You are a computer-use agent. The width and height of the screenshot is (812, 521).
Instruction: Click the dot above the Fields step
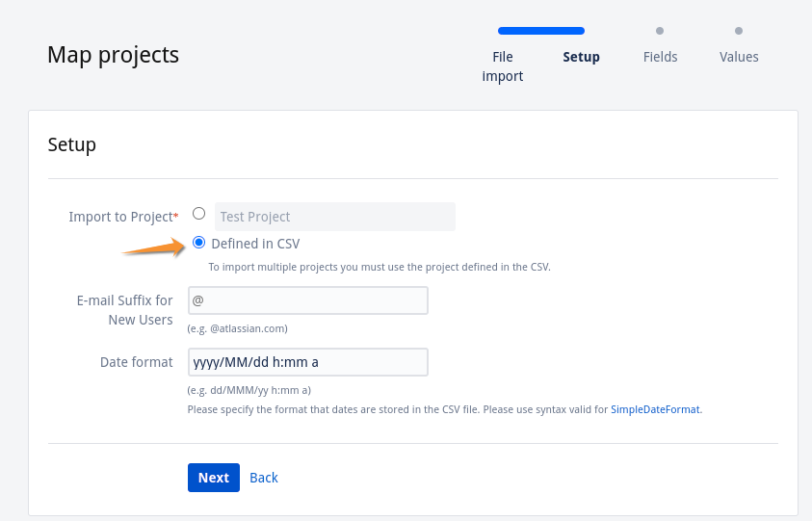[x=660, y=31]
